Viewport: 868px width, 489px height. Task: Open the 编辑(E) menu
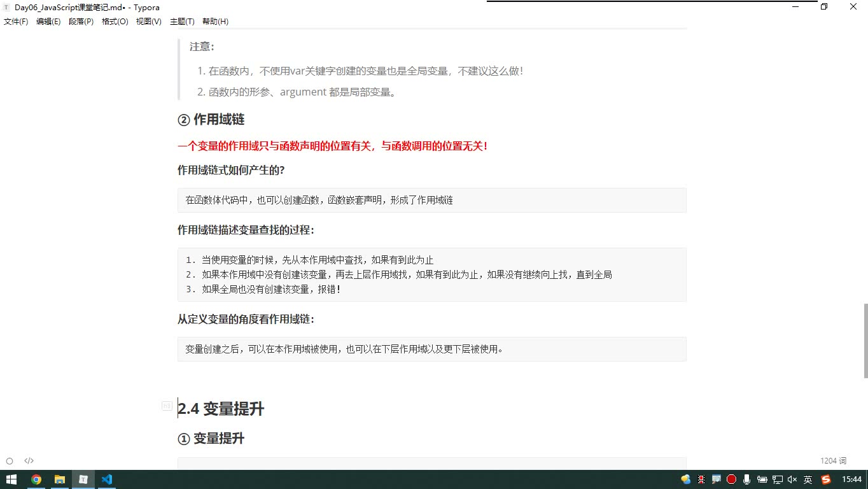pos(48,22)
